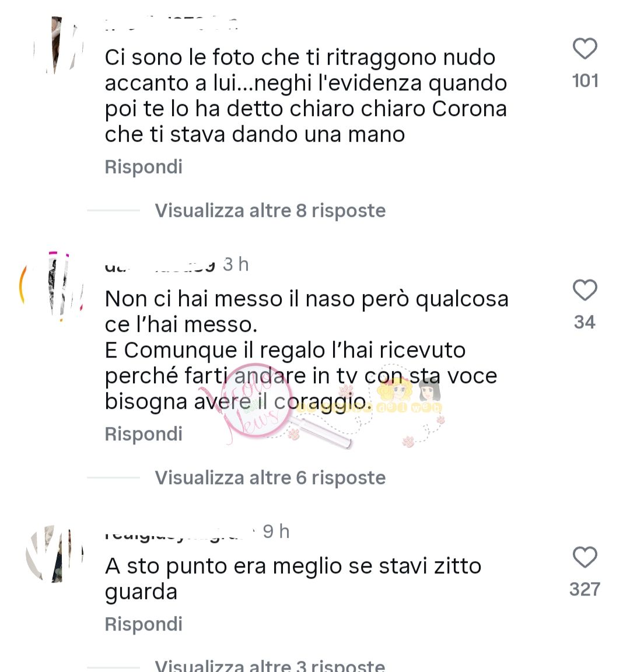Like the comment with 101 likes

(585, 48)
